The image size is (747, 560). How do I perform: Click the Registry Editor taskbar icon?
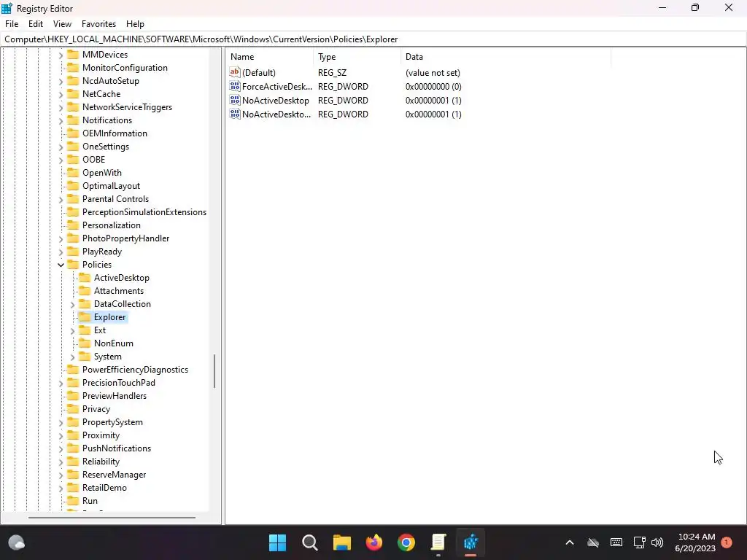click(x=471, y=542)
